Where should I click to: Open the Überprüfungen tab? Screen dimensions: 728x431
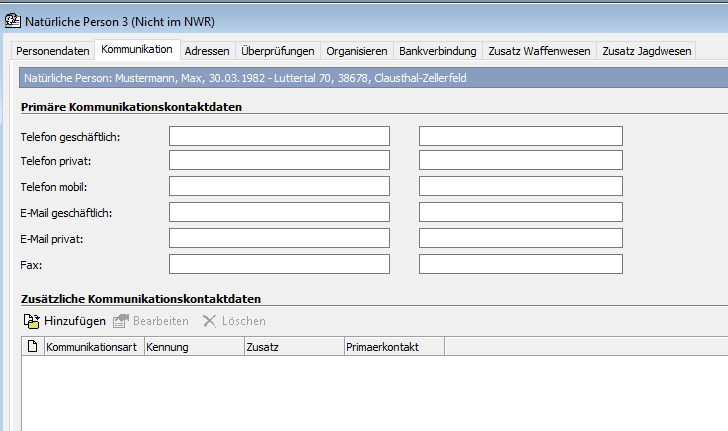tap(278, 51)
